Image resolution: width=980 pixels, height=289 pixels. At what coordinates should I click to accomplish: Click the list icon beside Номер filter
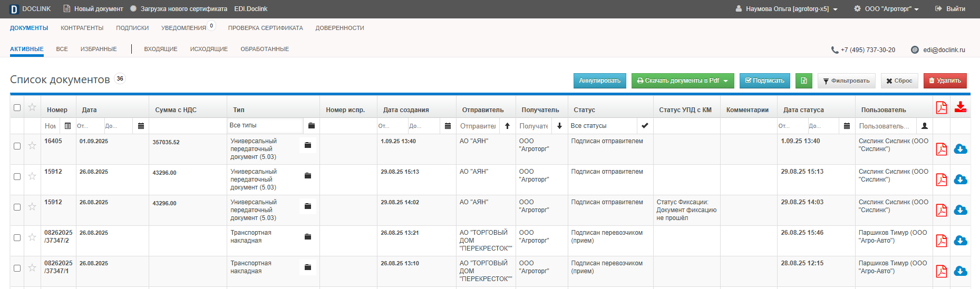pyautogui.click(x=67, y=126)
